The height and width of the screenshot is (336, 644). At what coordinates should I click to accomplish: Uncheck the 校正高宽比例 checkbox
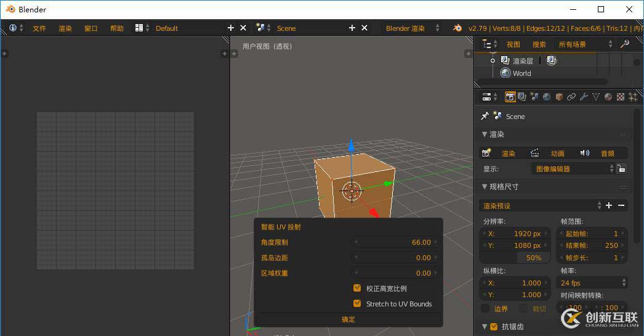tap(357, 288)
